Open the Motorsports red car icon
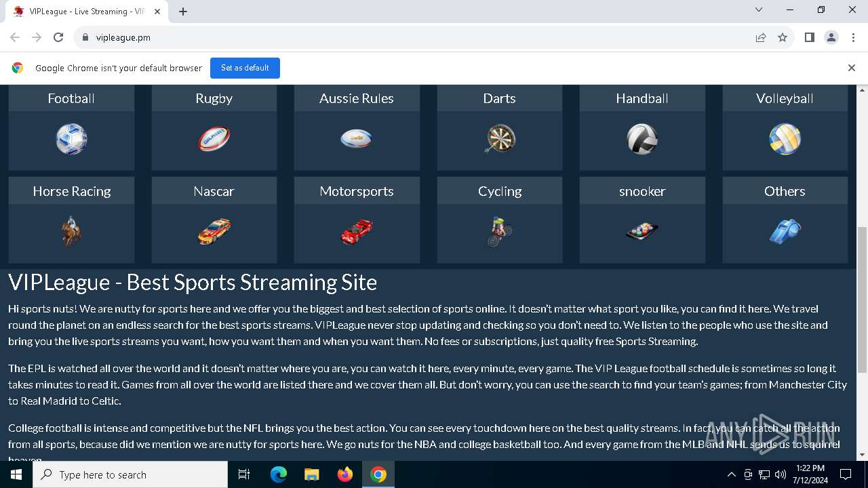868x488 pixels. tap(357, 232)
